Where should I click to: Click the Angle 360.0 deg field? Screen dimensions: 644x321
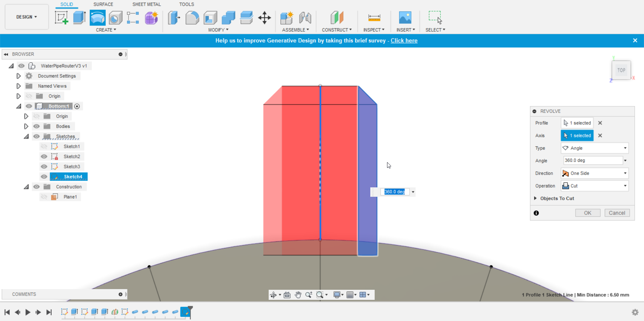(593, 160)
